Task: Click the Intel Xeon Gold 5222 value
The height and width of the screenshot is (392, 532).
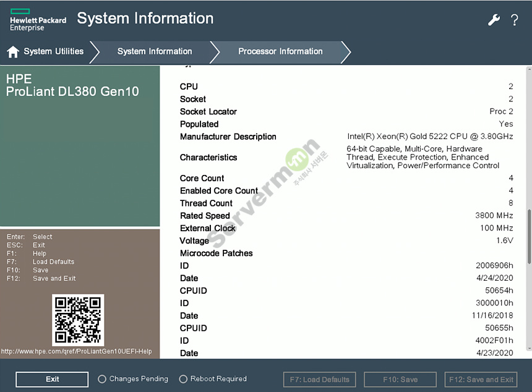Action: (x=430, y=136)
